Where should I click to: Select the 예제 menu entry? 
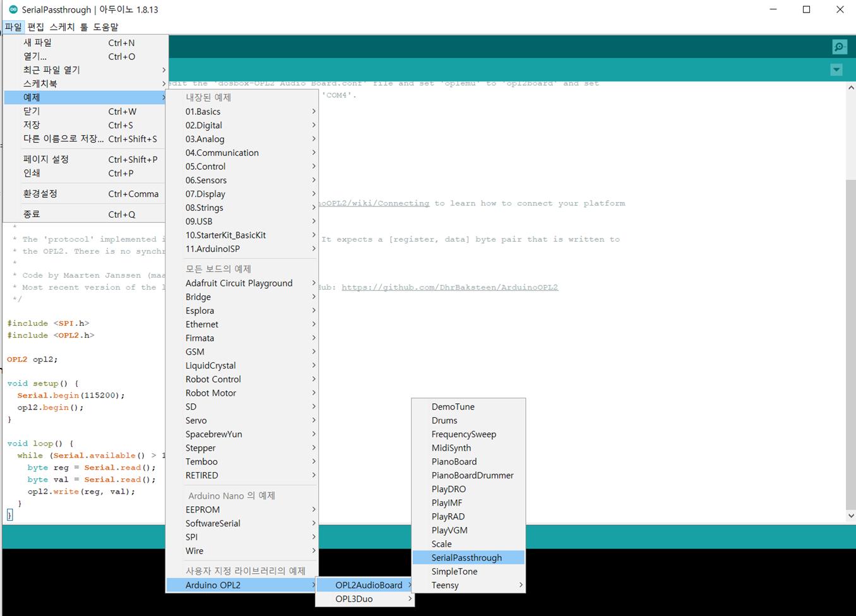(86, 97)
